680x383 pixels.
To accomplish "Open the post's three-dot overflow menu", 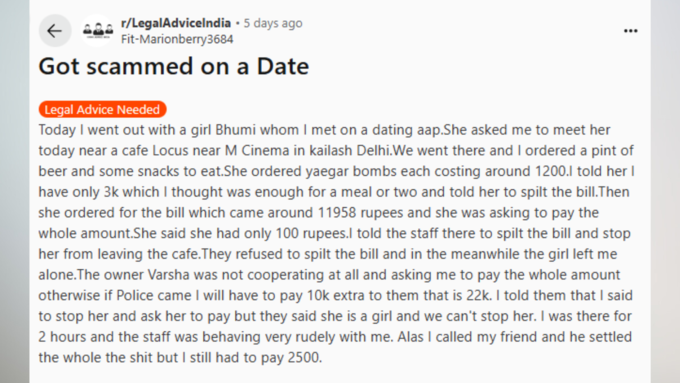I will pyautogui.click(x=631, y=31).
